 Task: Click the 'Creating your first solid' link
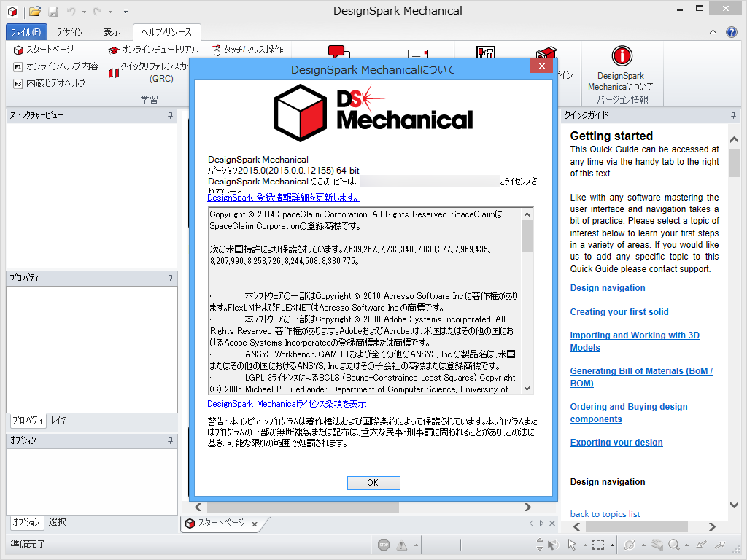click(619, 311)
